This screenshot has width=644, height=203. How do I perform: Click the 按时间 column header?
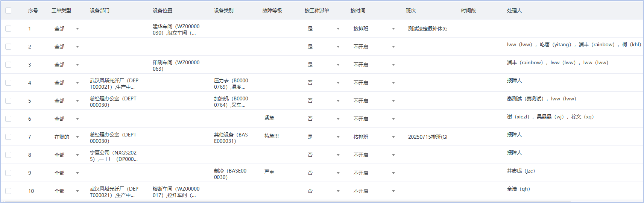tap(358, 11)
